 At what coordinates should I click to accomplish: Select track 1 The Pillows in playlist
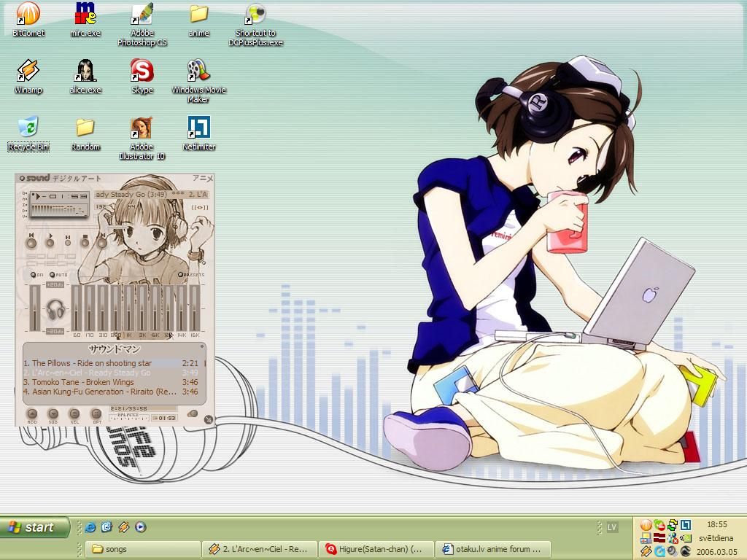111,363
